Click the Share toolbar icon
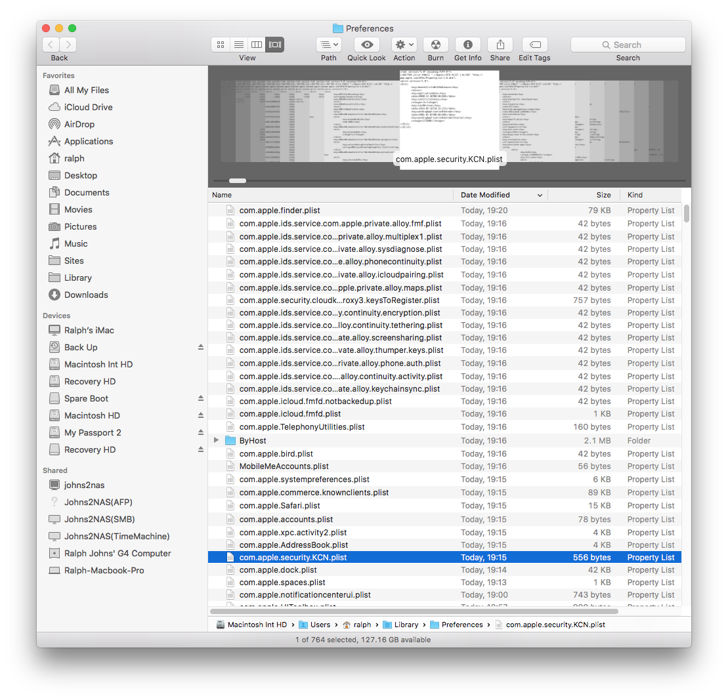Screen dimensions: 728x700 tap(500, 45)
